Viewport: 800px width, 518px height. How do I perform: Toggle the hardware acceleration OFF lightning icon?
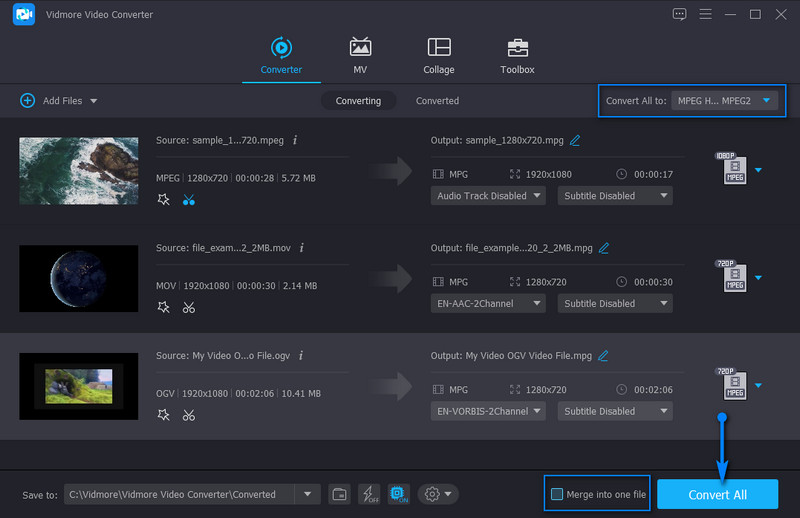pyautogui.click(x=369, y=494)
